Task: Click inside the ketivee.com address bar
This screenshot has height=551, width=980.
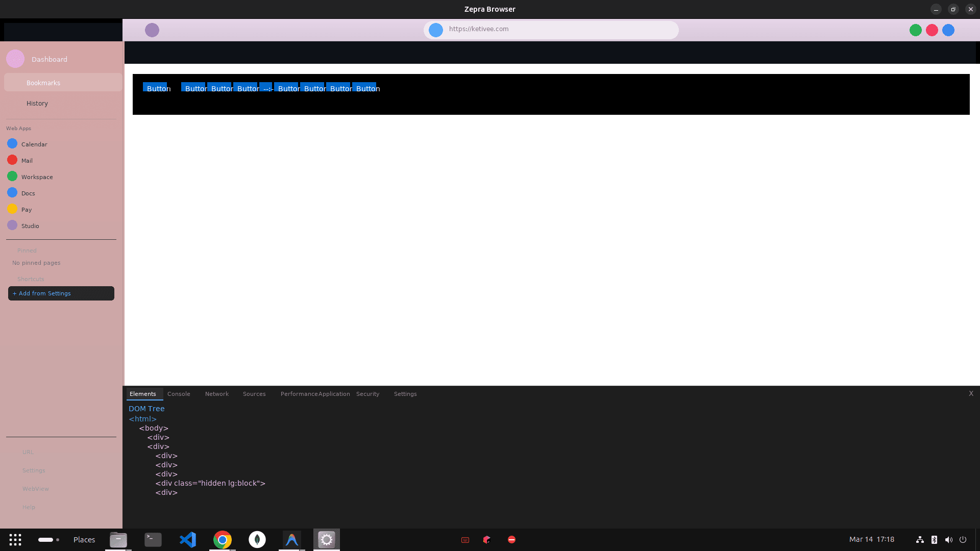Action: [550, 29]
